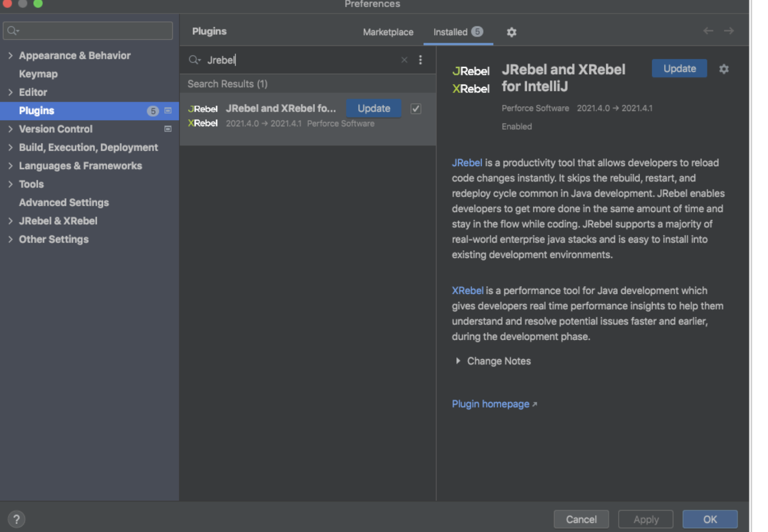768x532 pixels.
Task: Expand the JRebel & XRebel section
Action: (x=11, y=221)
